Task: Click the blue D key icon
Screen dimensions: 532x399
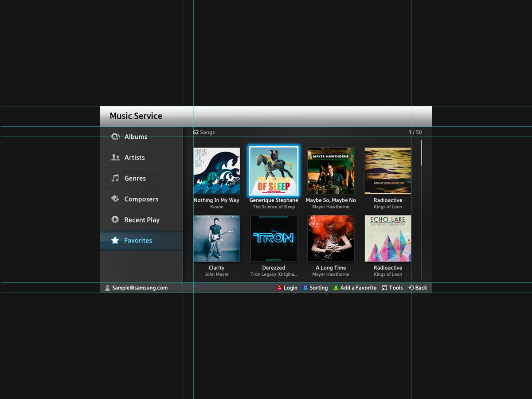Action: click(x=305, y=288)
